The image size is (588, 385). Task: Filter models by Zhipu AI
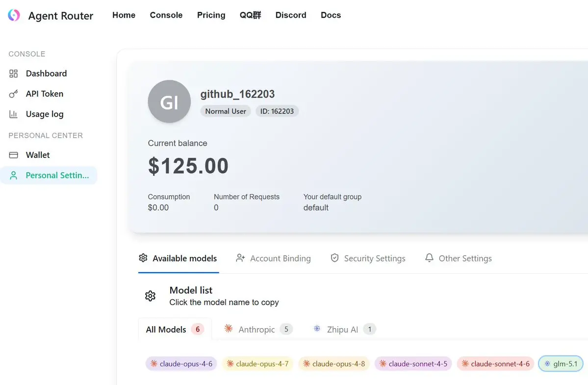[344, 329]
